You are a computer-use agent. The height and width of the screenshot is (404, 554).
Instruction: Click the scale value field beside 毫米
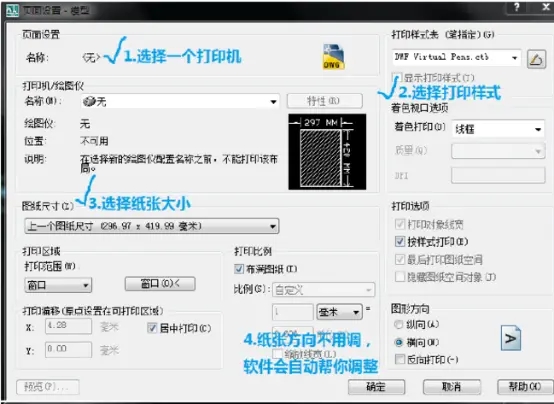[293, 312]
